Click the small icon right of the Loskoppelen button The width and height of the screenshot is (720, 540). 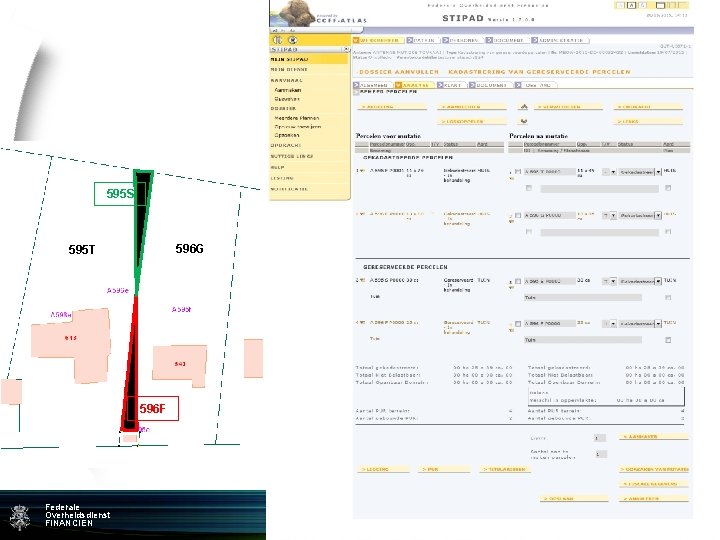pyautogui.click(x=524, y=121)
